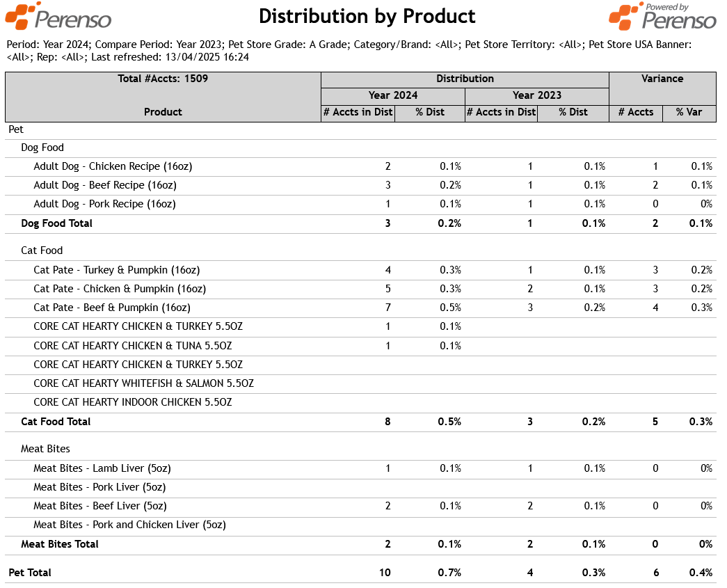
Task: Click Cat Pate Beef & Pumpkin 2024 value 7
Action: [388, 308]
